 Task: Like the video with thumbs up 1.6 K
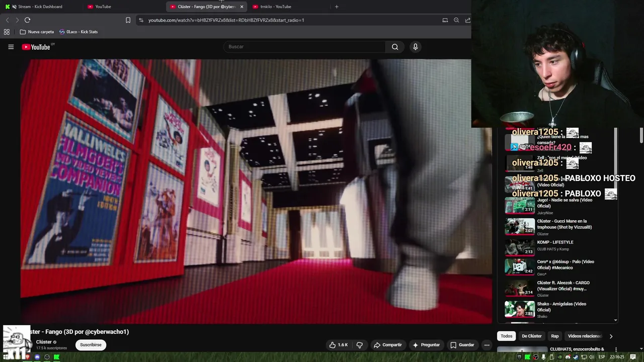[x=339, y=345]
